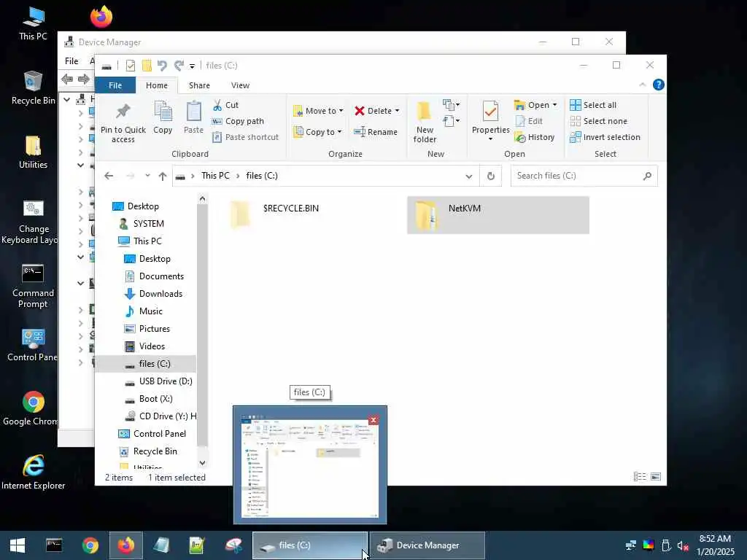
Task: Go up one level with Up arrow
Action: (163, 176)
